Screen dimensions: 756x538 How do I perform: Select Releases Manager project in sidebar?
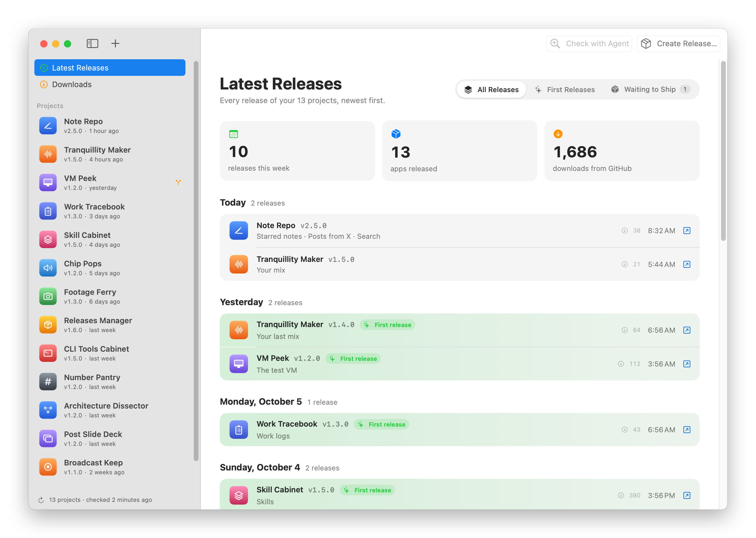tap(110, 325)
